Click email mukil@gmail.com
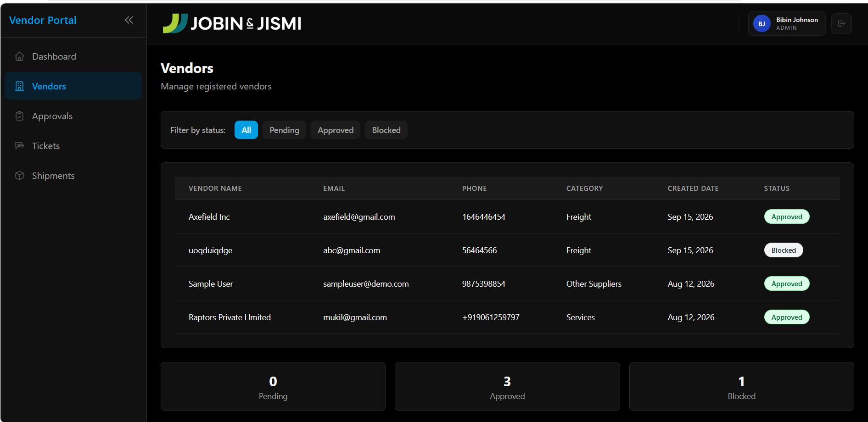The image size is (868, 422). pyautogui.click(x=355, y=317)
